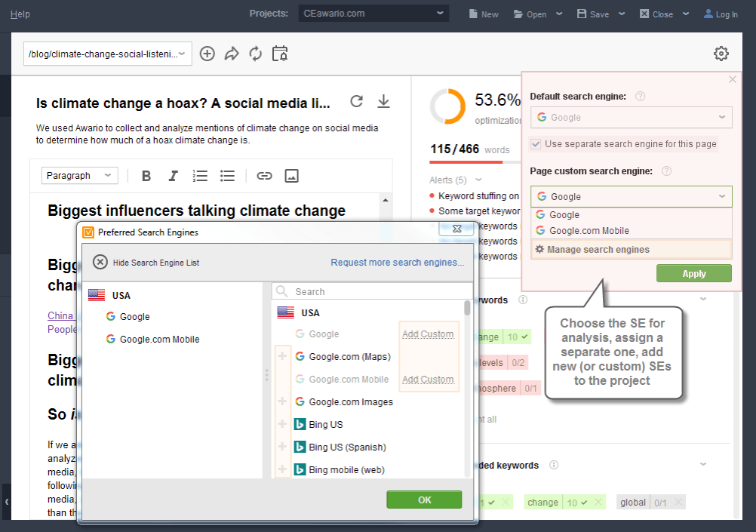Screen dimensions: 756x532
Task: Add Bing US (Spanish) with its plus icon
Action: [282, 447]
